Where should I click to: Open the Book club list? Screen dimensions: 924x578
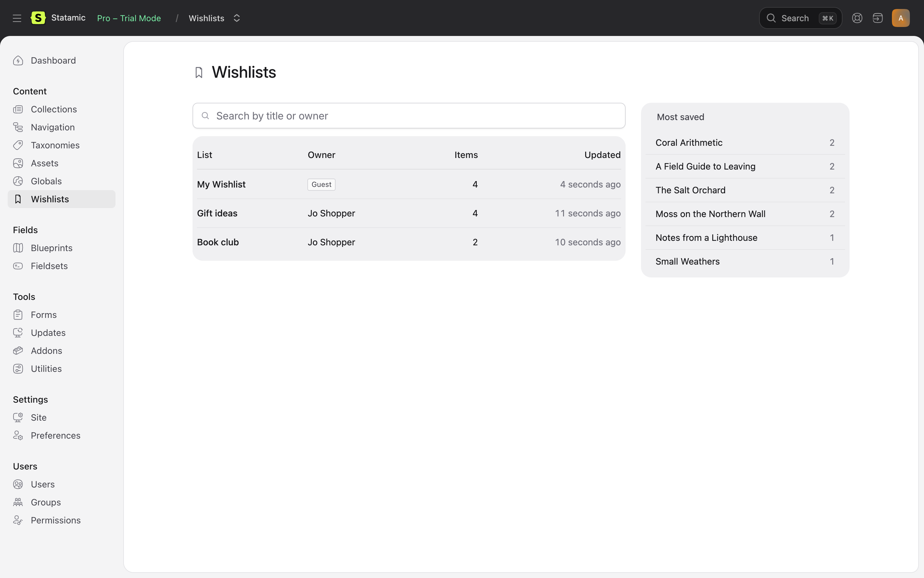pyautogui.click(x=218, y=242)
